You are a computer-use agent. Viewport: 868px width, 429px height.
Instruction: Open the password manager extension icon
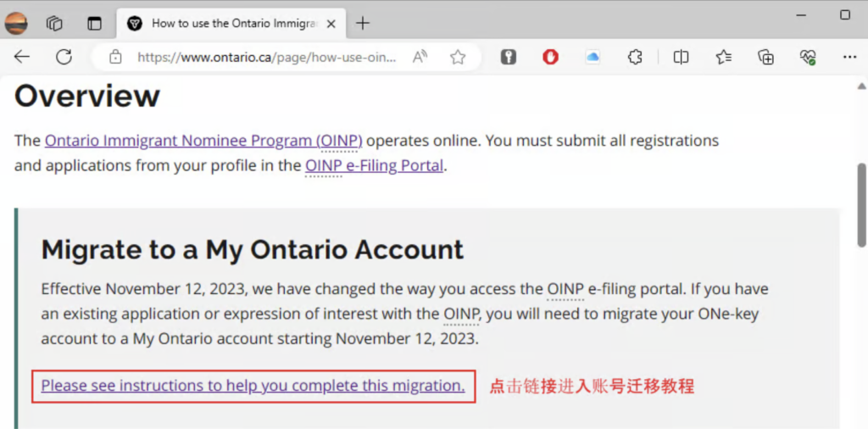(509, 57)
